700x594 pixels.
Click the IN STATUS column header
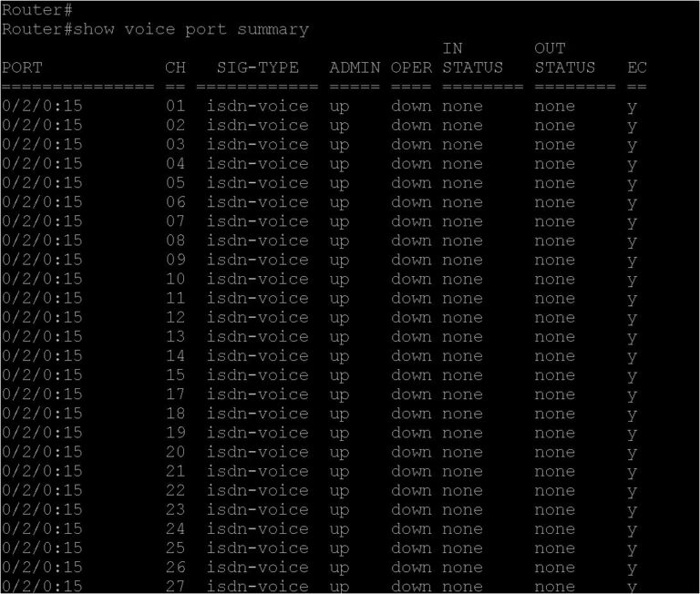(x=472, y=58)
